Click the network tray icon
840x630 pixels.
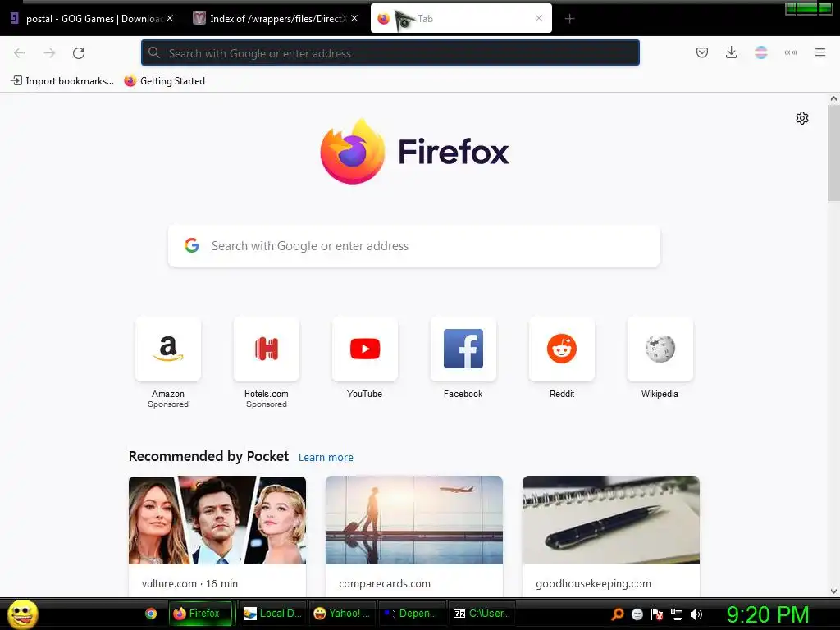point(677,614)
